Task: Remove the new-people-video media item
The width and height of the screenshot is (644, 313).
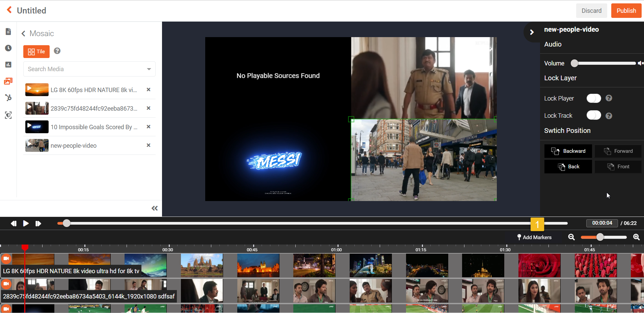Action: tap(148, 145)
